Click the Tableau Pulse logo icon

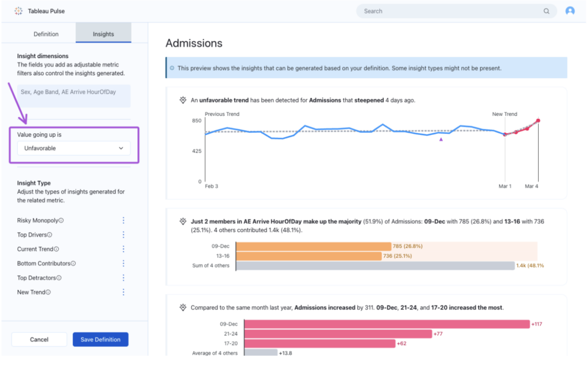pos(17,10)
